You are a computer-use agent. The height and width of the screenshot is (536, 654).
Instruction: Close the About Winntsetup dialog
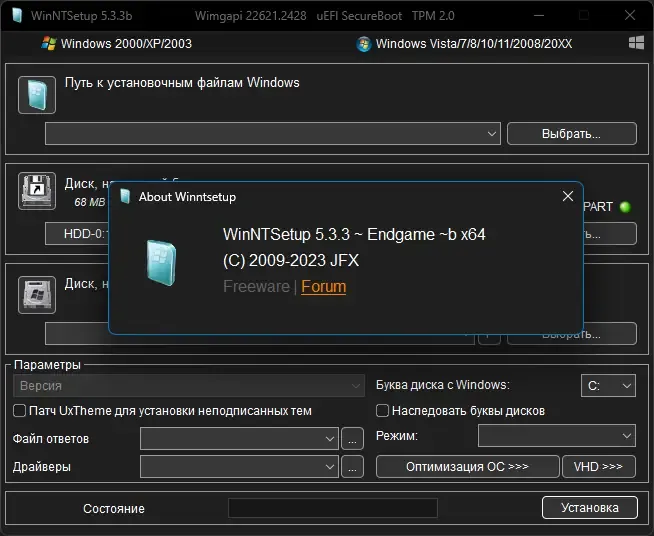point(567,196)
